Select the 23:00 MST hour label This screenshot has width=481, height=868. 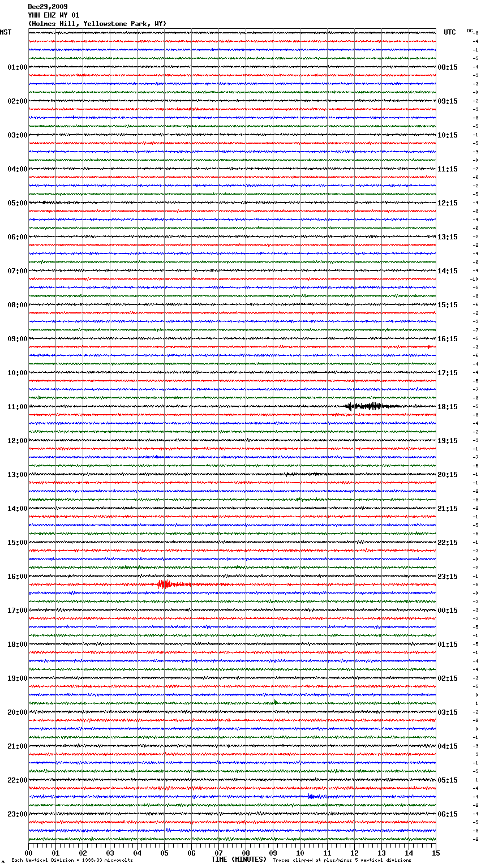17,814
